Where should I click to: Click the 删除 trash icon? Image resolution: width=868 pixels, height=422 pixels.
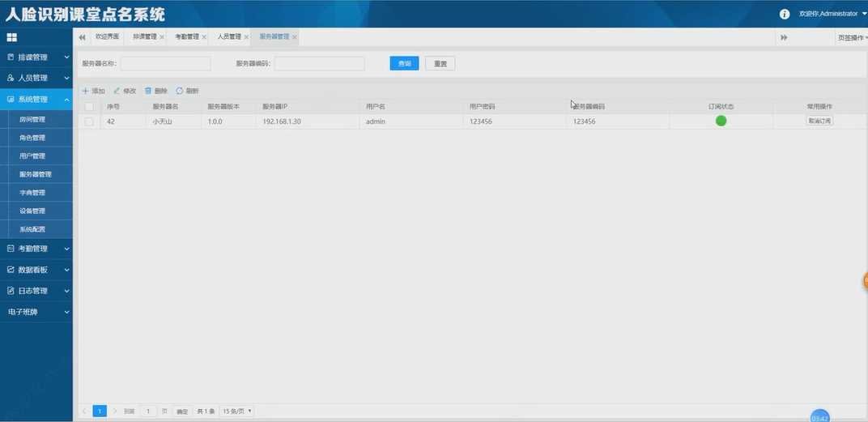click(148, 91)
